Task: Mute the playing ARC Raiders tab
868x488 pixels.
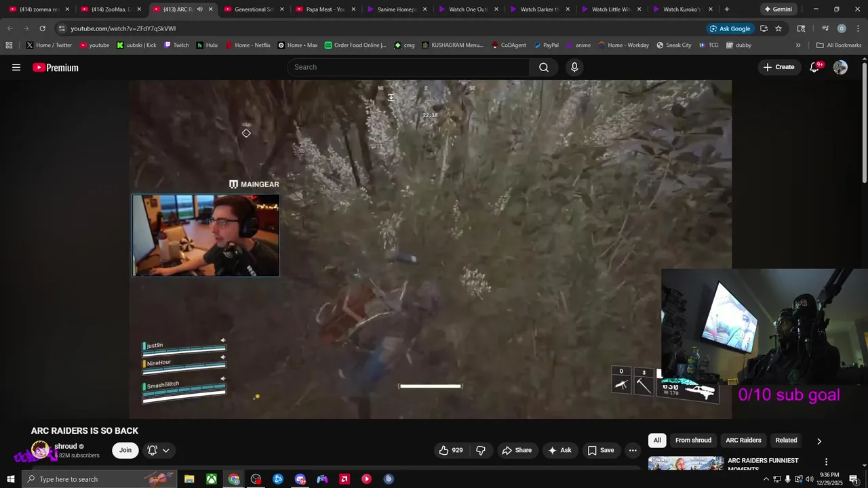Action: 199,9
